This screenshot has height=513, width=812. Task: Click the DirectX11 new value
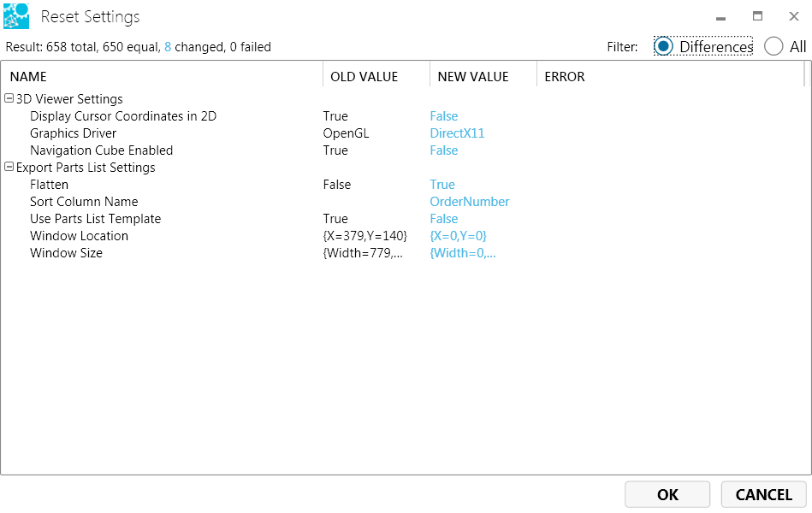[457, 133]
